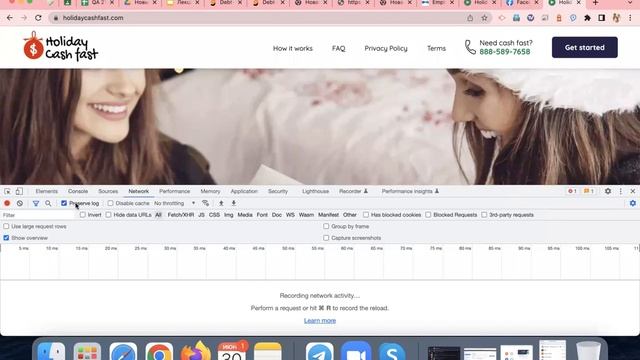The image size is (640, 360).
Task: Open DevTools settings gear
Action: (608, 191)
